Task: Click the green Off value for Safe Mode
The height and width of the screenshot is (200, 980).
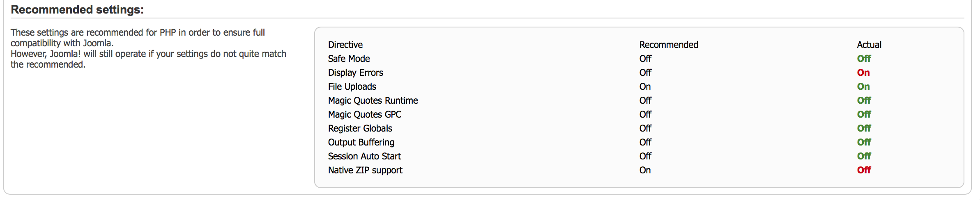Action: click(x=864, y=59)
